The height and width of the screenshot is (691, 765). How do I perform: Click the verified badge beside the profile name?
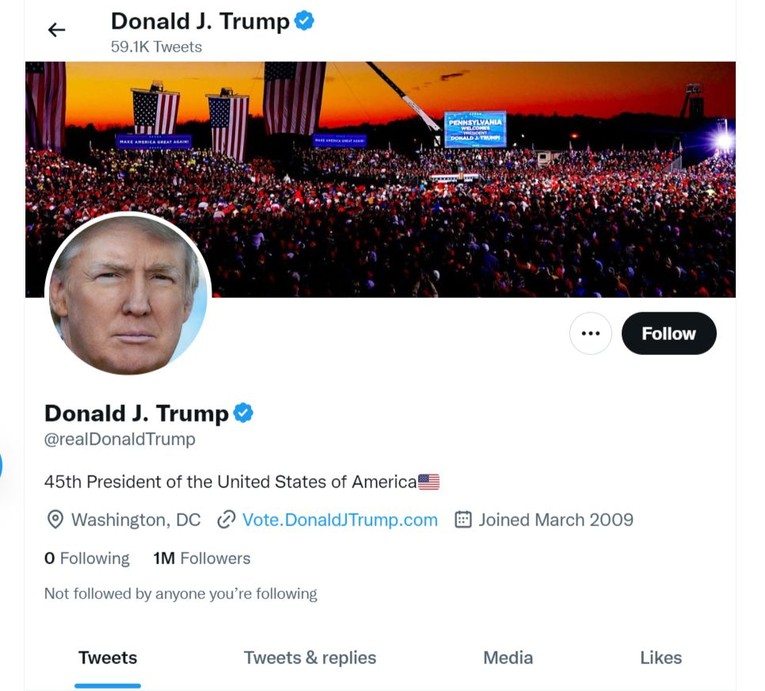[243, 412]
